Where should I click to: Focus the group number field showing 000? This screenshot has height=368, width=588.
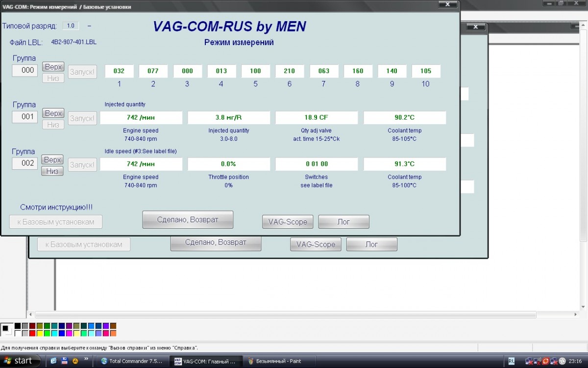[25, 70]
